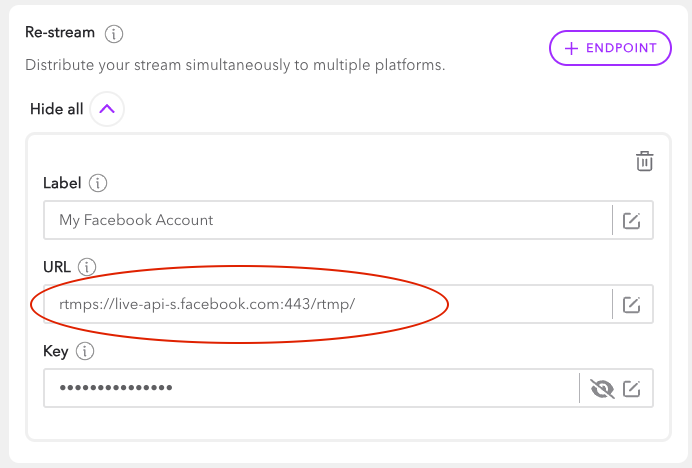Viewport: 692px width, 468px height.
Task: Click the "URL" field caption
Action: click(57, 267)
